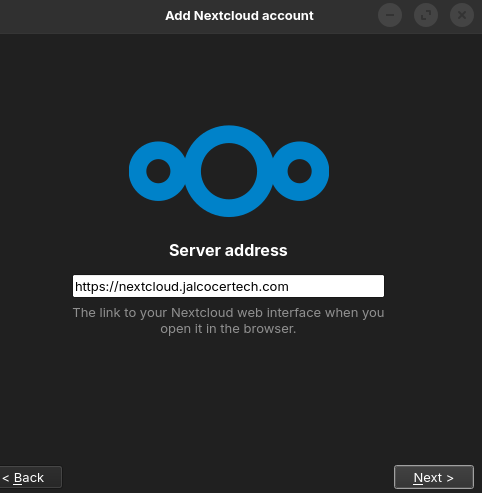Click the dark hole inside logo's center ring
Image resolution: width=482 pixels, height=493 pixels.
pyautogui.click(x=229, y=171)
